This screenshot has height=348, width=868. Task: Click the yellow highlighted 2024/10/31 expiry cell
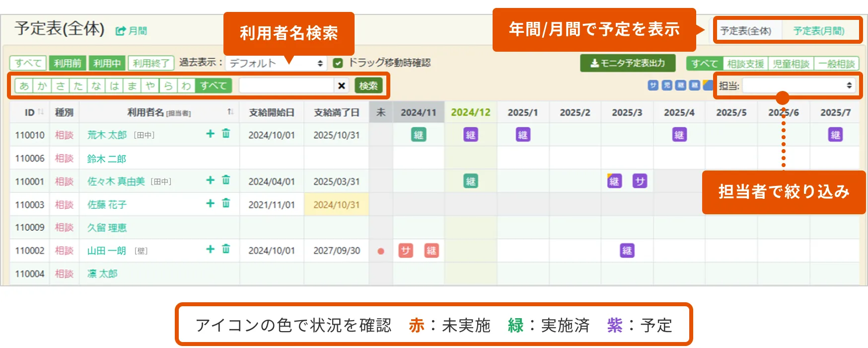click(x=336, y=205)
